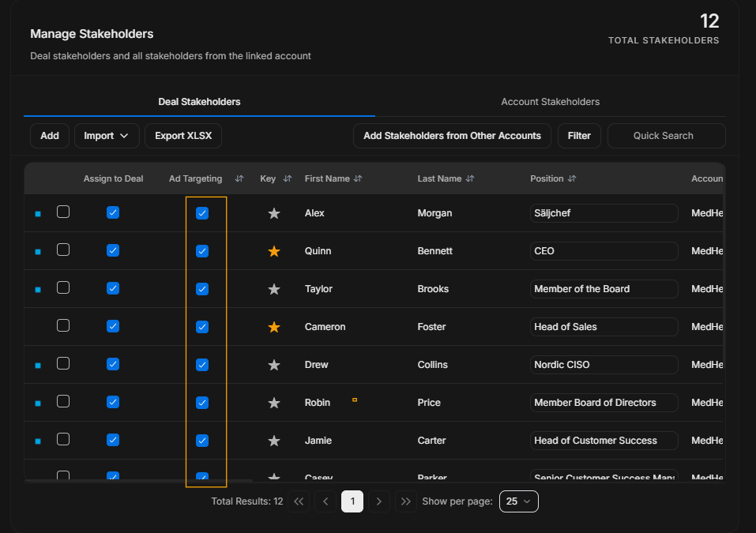Change the show per page dropdown
The image size is (756, 533).
[519, 501]
